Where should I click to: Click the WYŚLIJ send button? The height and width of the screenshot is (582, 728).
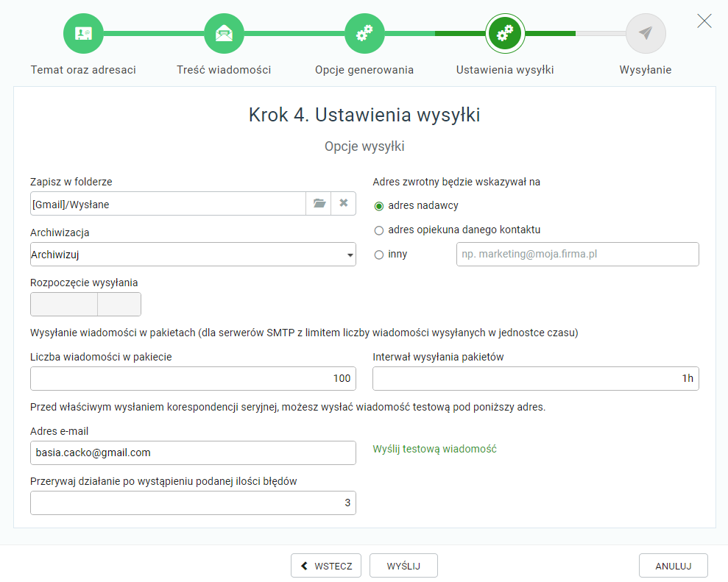point(403,566)
